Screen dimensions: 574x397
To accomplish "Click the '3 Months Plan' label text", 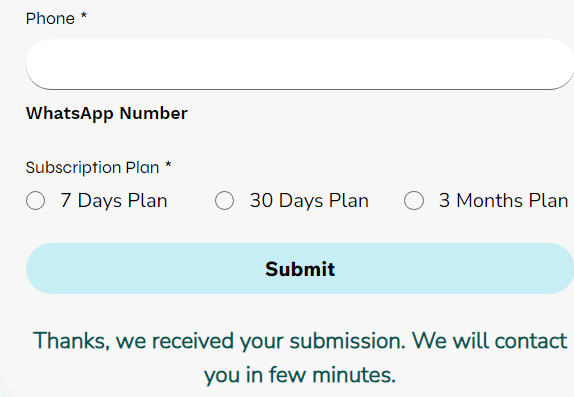I will pos(503,201).
